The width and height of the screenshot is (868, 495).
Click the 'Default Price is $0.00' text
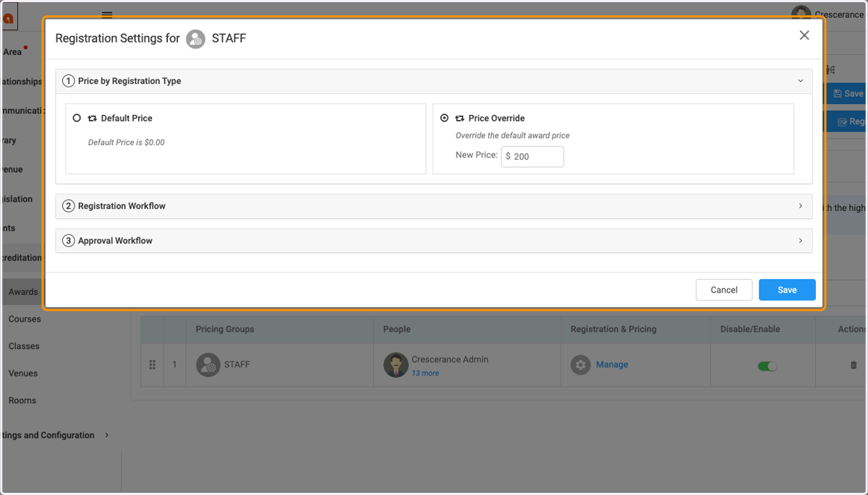point(127,142)
